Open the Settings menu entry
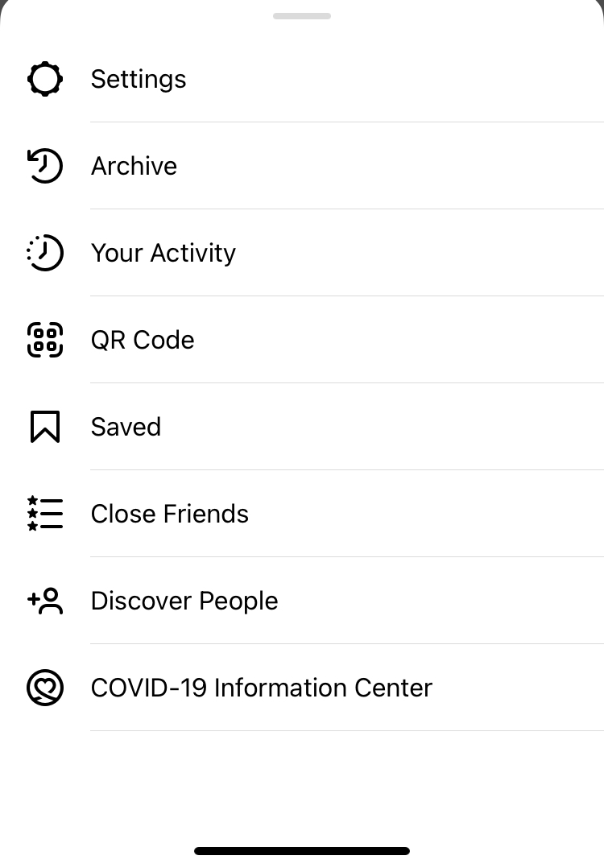The height and width of the screenshot is (868, 604). tap(302, 79)
